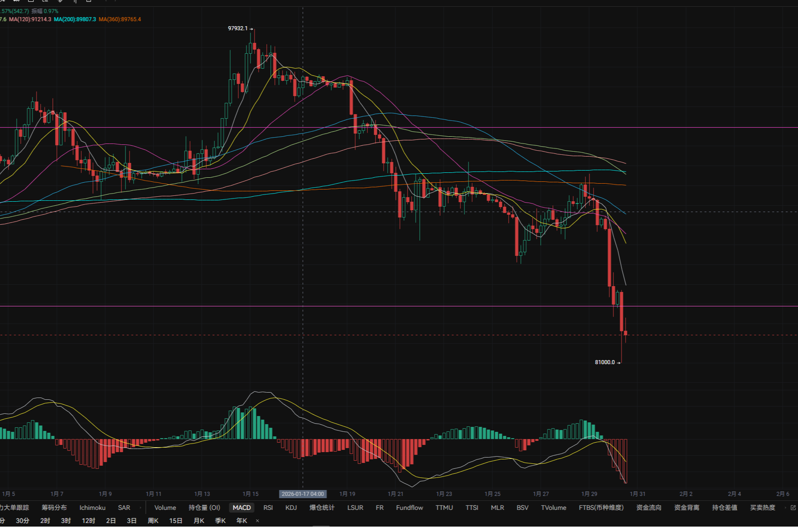Click the pattern dots icon on the top toolbar
798x532 pixels.
tap(16, 1)
